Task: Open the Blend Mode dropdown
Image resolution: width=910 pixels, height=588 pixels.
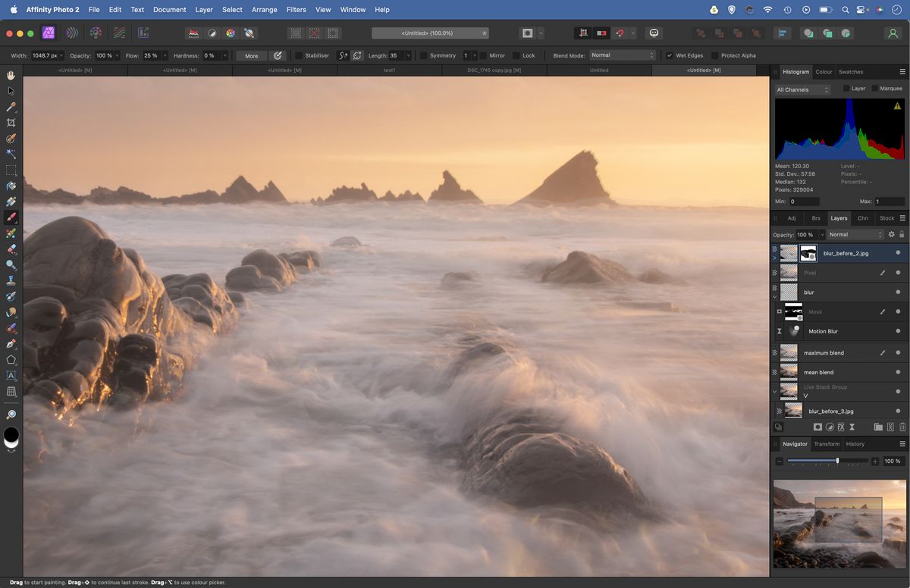Action: tap(622, 55)
